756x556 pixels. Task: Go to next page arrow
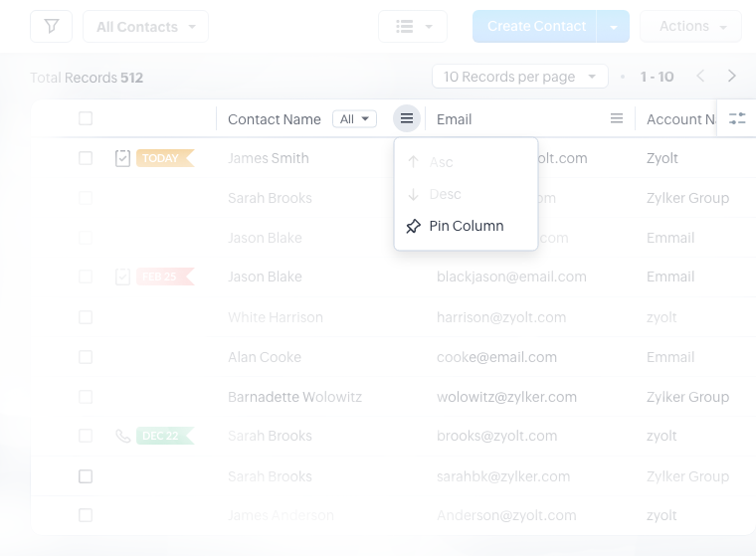(732, 77)
